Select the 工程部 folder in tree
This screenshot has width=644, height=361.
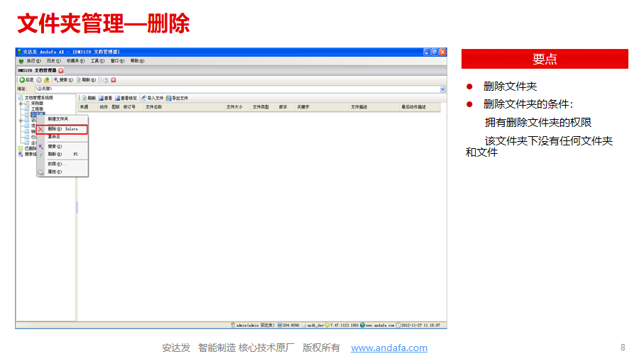coord(36,109)
